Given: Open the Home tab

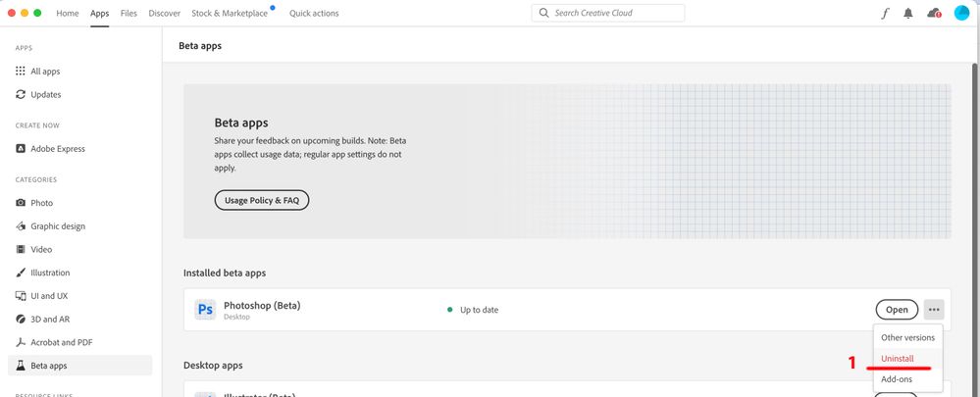Looking at the screenshot, I should point(68,13).
